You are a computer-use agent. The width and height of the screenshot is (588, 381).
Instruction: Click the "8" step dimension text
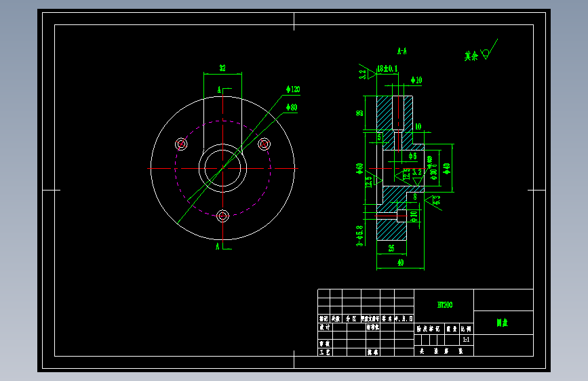[415, 197]
